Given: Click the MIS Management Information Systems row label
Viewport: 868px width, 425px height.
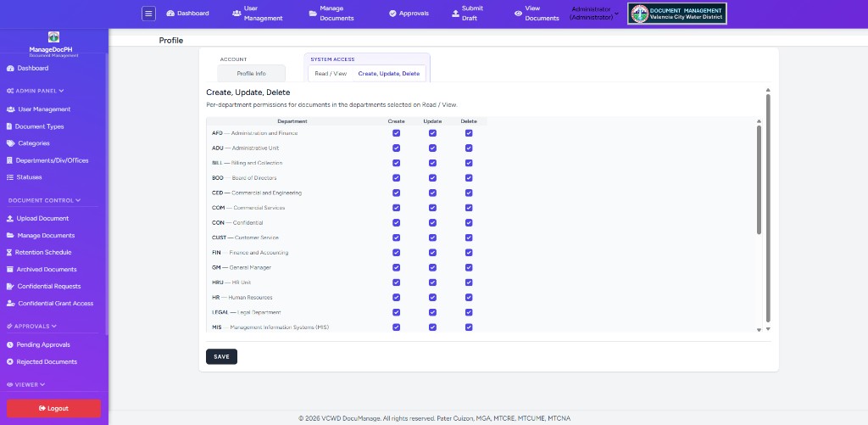Looking at the screenshot, I should [x=270, y=327].
